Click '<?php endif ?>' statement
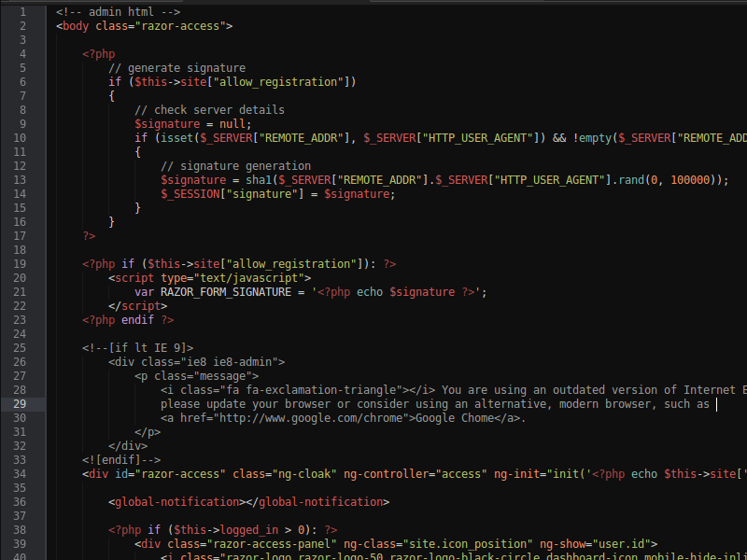 pyautogui.click(x=128, y=320)
